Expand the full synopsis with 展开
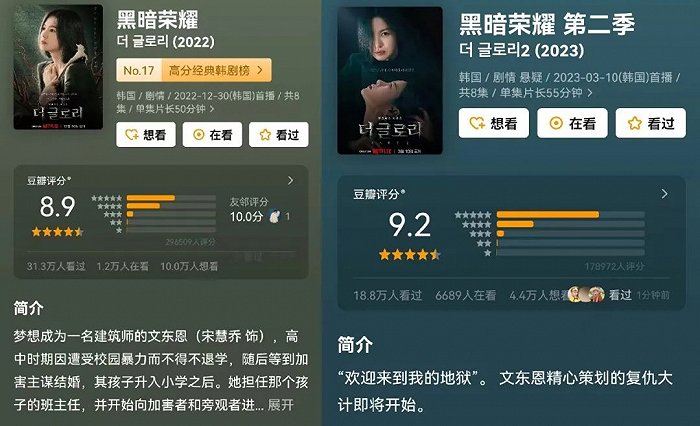The image size is (700, 426). click(x=280, y=405)
